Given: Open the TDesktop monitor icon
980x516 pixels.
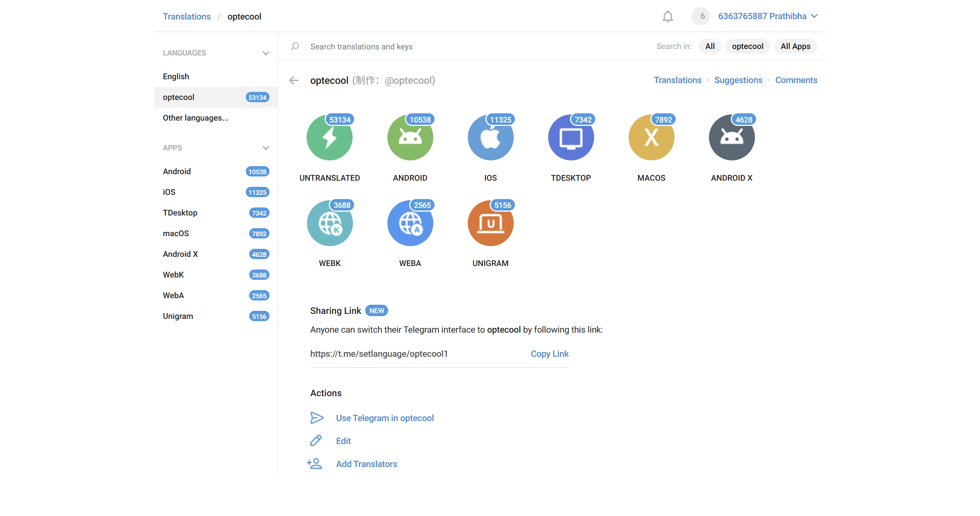Looking at the screenshot, I should click(571, 138).
